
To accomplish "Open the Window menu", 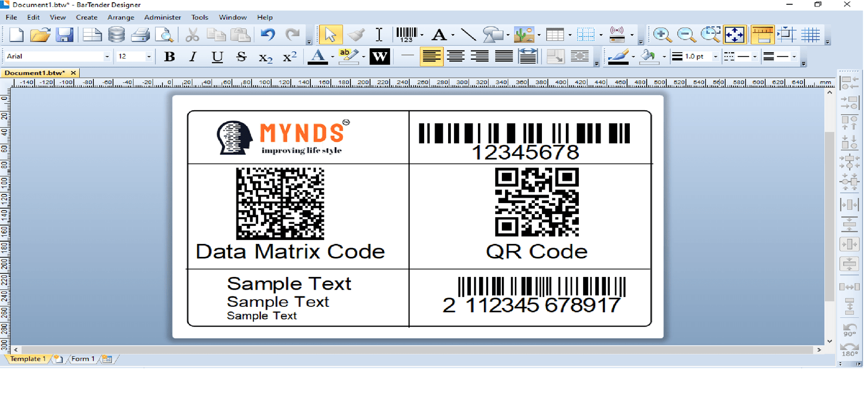I will click(233, 17).
